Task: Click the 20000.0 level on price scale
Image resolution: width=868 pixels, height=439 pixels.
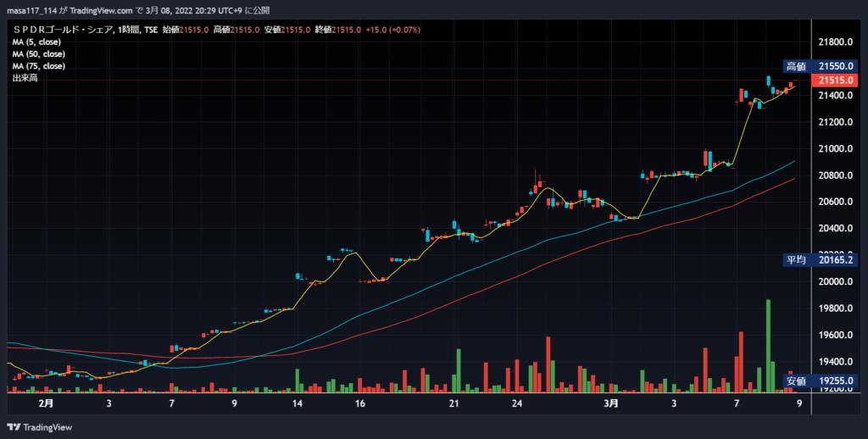Action: click(835, 281)
